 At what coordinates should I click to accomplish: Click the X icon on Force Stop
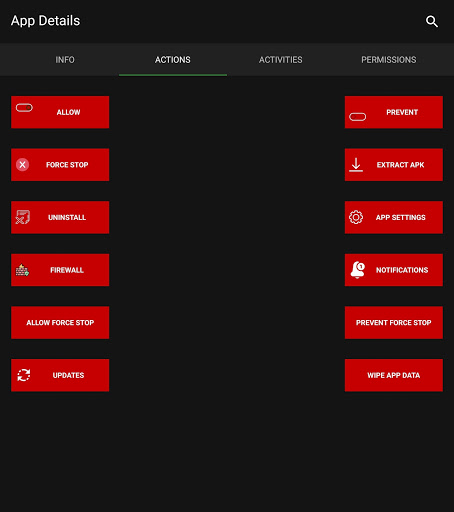coord(22,165)
